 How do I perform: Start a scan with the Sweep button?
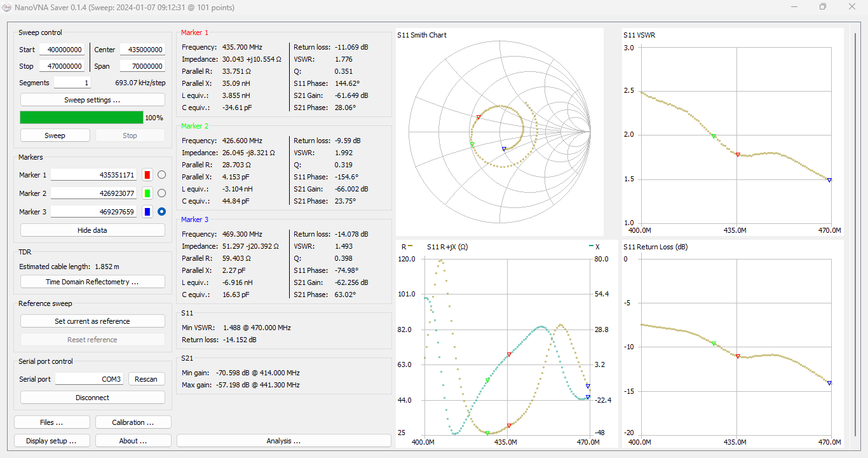click(x=55, y=135)
